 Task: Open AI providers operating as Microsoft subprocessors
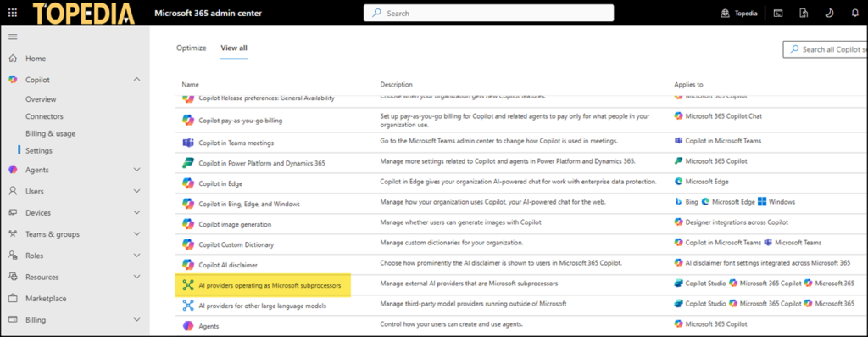pos(270,285)
